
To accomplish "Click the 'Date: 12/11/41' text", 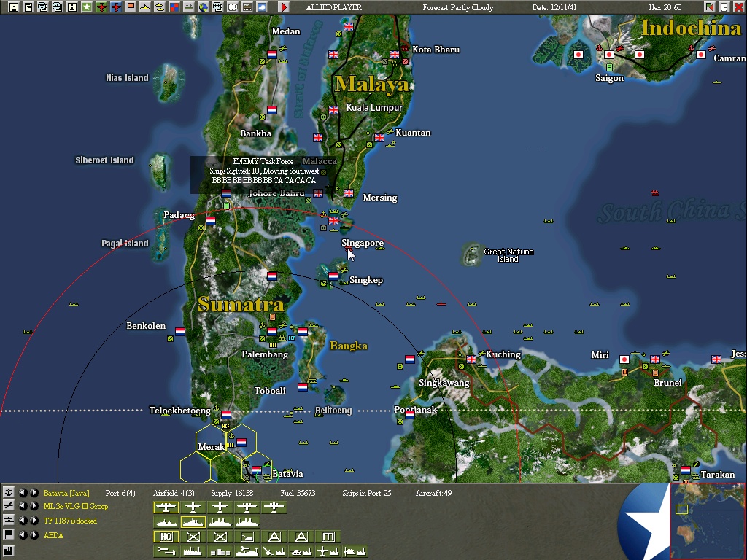I will pyautogui.click(x=554, y=7).
